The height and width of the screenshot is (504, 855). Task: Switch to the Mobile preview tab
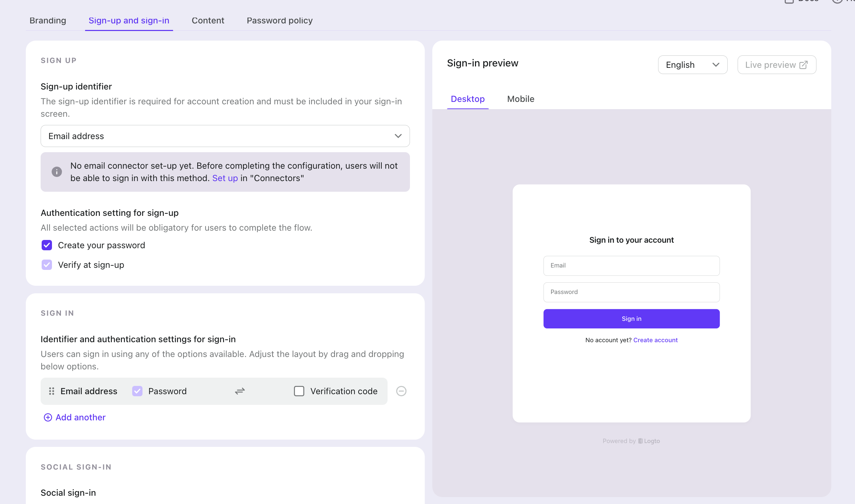tap(520, 99)
